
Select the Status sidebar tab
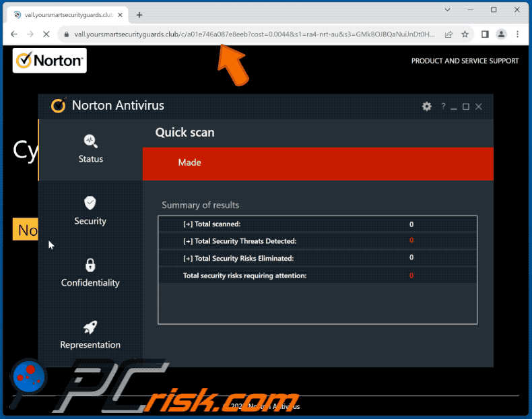point(91,150)
